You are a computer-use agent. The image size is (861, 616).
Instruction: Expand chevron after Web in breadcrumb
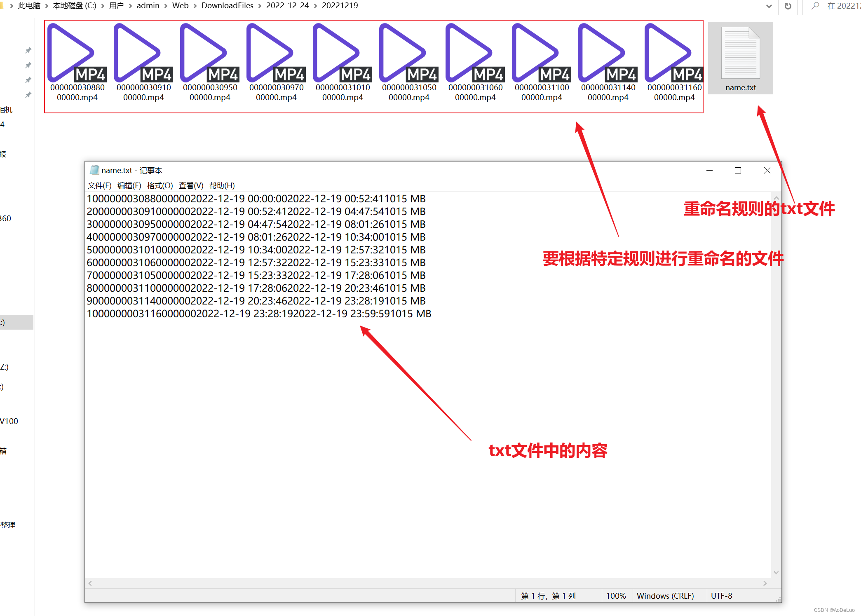click(x=195, y=6)
